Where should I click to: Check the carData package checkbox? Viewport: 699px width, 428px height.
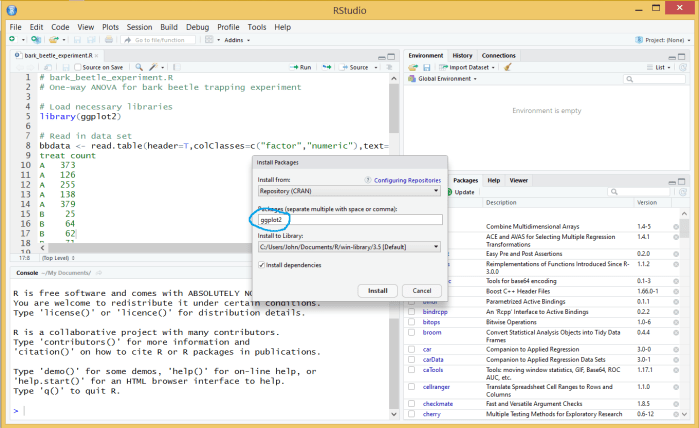(411, 359)
